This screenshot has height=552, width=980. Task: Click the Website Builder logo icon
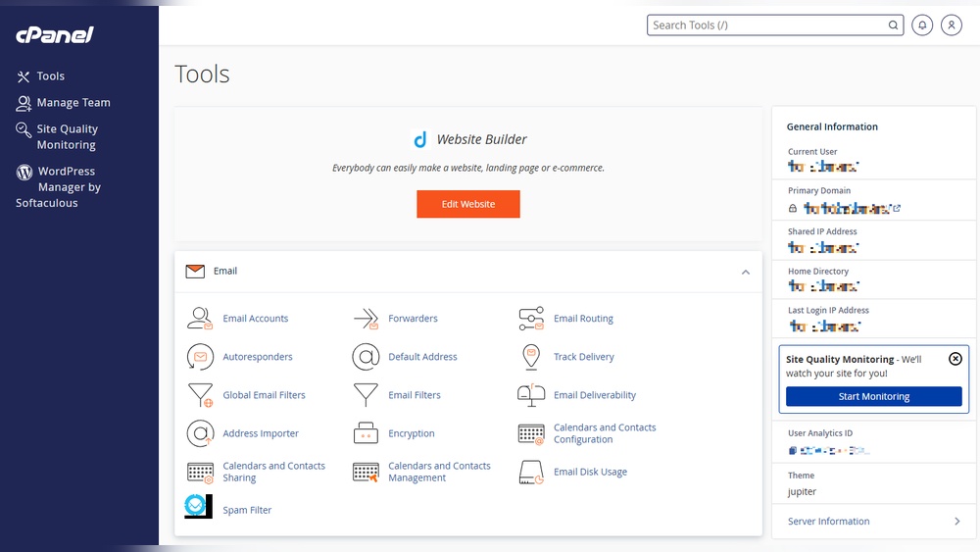pos(420,139)
